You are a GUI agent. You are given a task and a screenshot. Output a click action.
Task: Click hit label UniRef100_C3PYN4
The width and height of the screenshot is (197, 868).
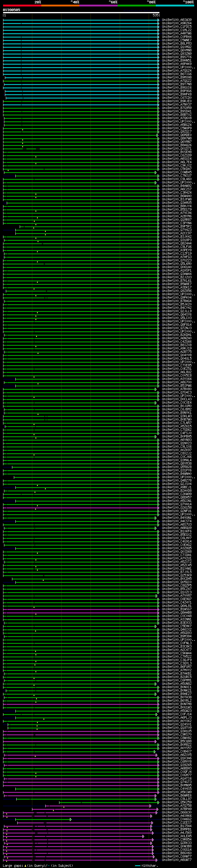pyautogui.click(x=177, y=223)
